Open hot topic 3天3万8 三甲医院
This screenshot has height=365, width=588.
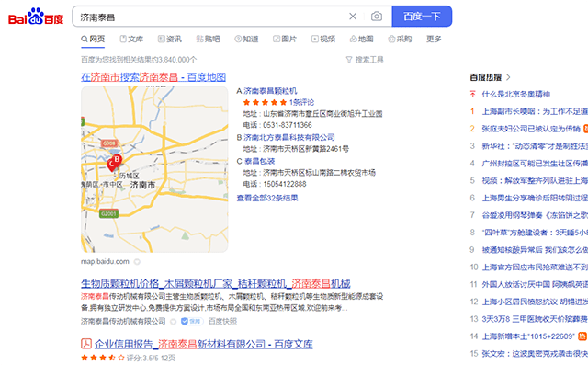point(535,319)
